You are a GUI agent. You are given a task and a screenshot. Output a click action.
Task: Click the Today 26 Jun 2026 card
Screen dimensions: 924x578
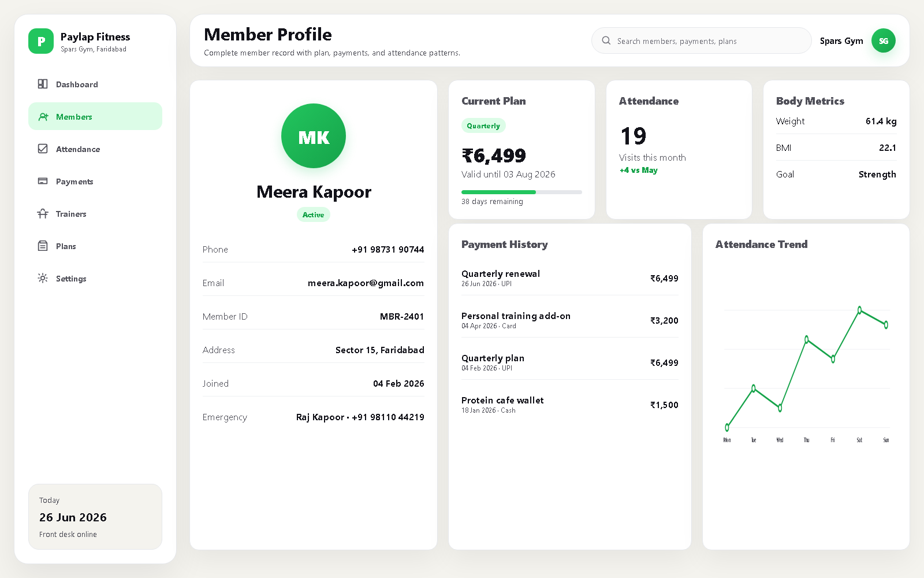tap(95, 517)
